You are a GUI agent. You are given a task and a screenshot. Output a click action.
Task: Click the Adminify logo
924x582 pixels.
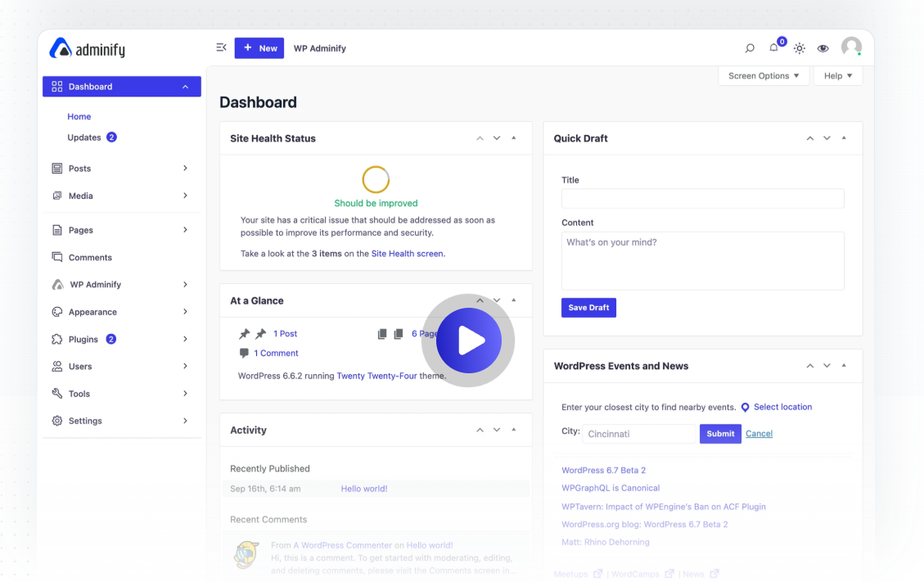click(88, 49)
